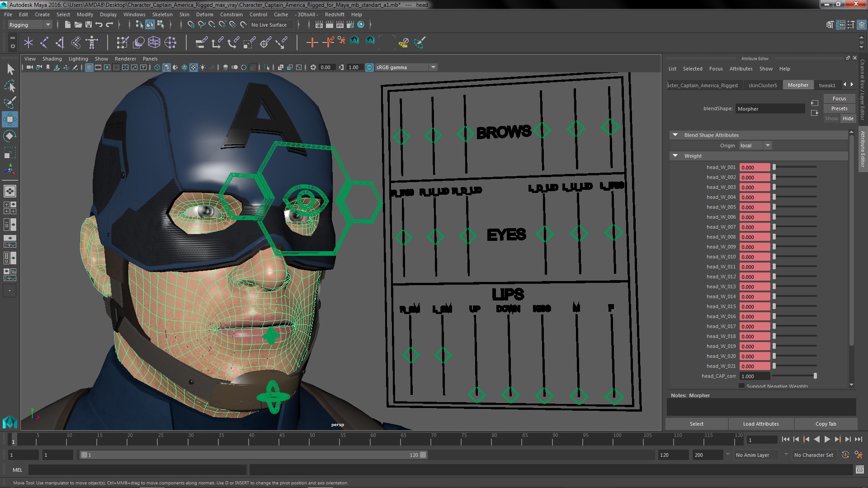Activate the Rotate tool in toolbox
Viewport: 868px width, 488px height.
(10, 136)
